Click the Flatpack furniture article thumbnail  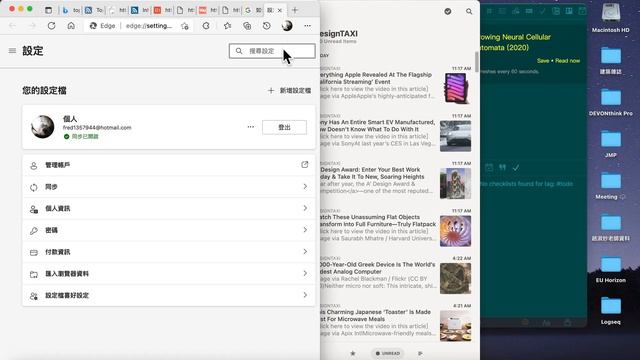[x=456, y=231]
